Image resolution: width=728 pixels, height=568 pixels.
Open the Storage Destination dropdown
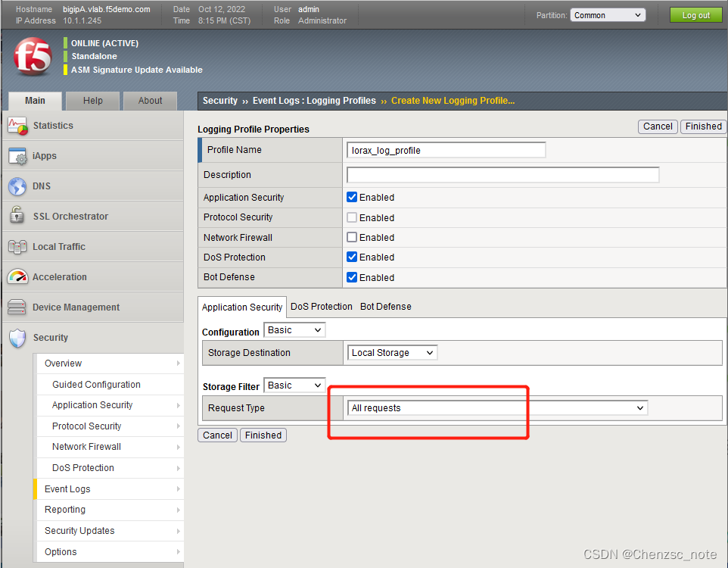coord(391,352)
